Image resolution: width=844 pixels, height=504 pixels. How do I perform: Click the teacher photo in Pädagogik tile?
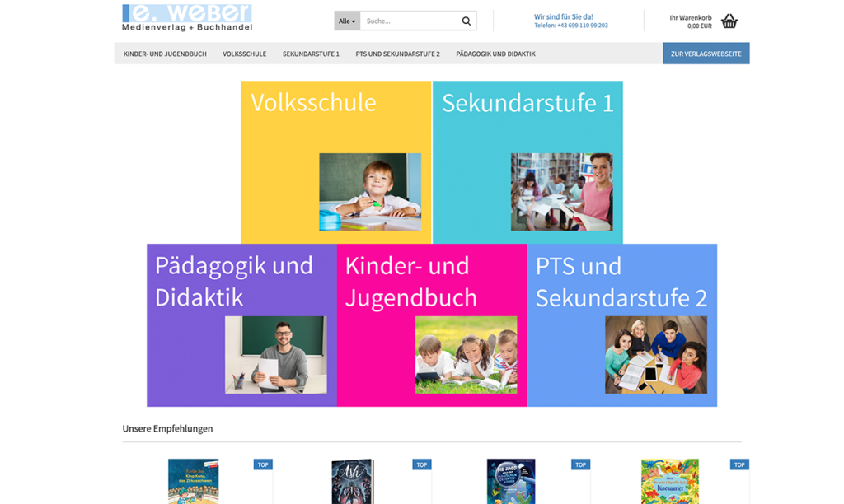(275, 354)
